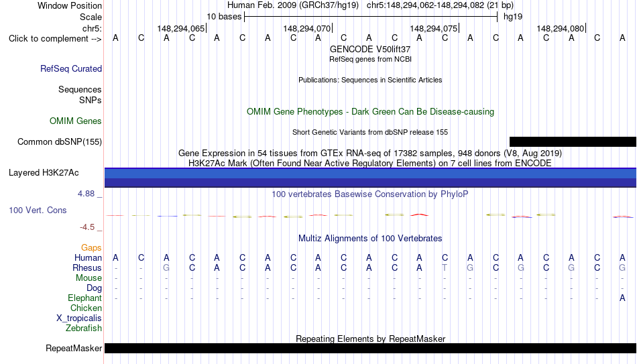Click the 'RefSeq genes from NCBI' title
Screen dimensions: 637x364
(370, 59)
